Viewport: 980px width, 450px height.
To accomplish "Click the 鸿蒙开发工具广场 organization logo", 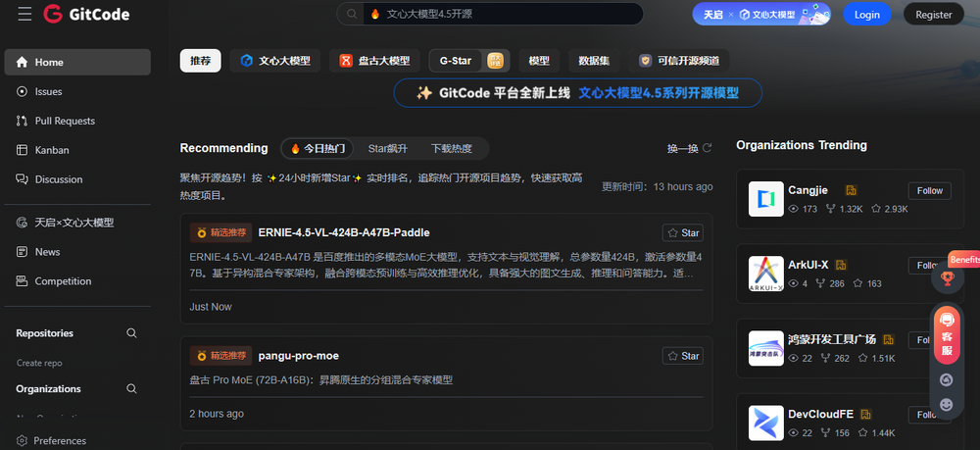I will point(765,348).
